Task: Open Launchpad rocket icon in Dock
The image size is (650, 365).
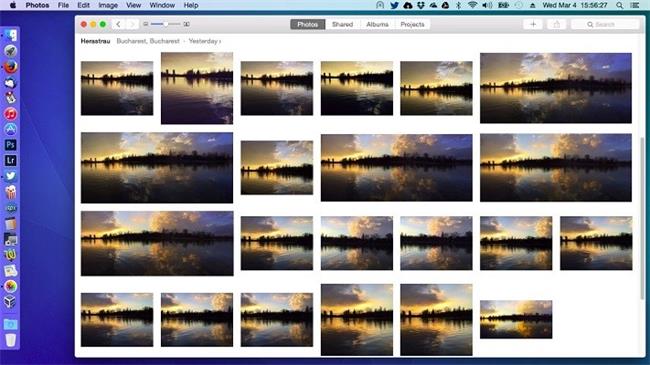Action: coord(10,51)
